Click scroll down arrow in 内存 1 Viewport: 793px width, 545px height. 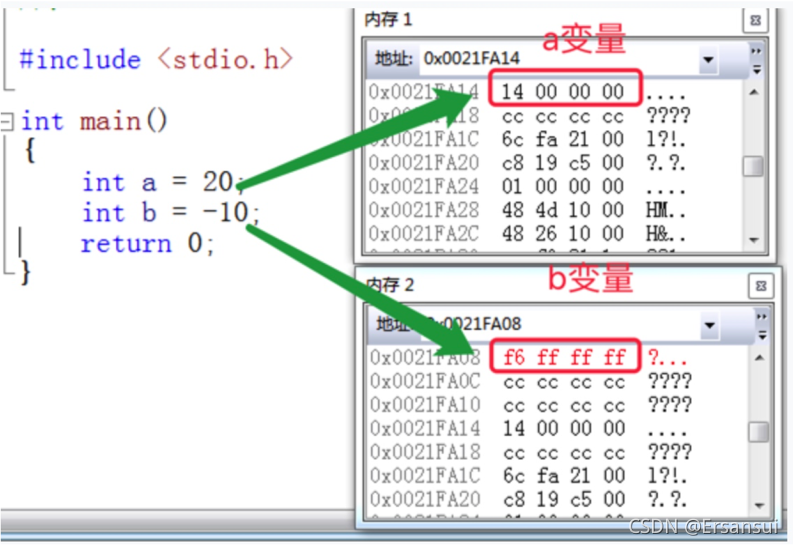click(754, 240)
